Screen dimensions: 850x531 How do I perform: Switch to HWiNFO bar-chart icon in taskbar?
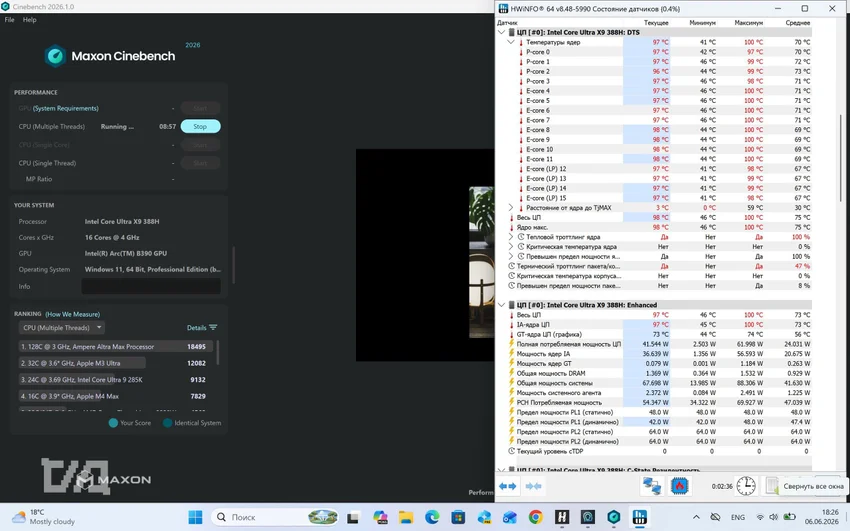pos(640,517)
